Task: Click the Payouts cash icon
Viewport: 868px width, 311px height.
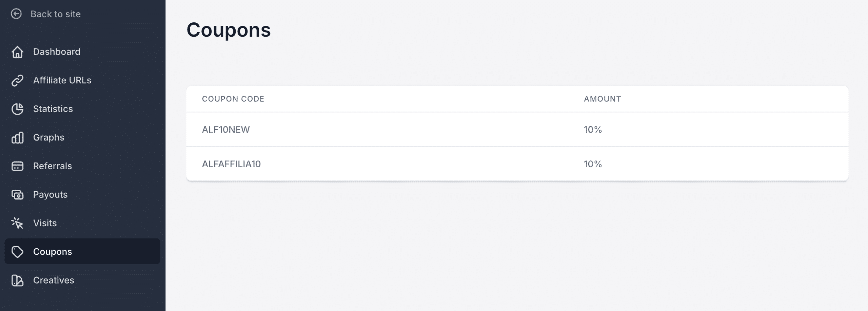Action: point(17,195)
